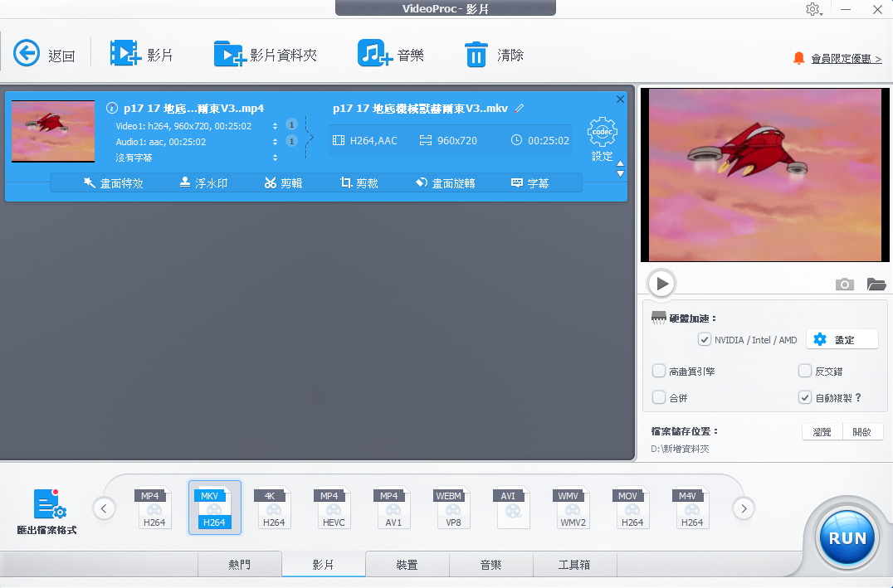This screenshot has width=893, height=588.
Task: Select the MP4 H264 format
Action: coord(154,508)
